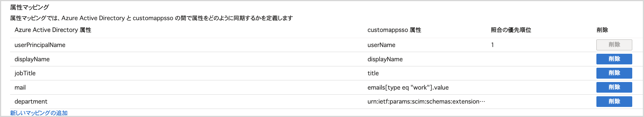Click the urn:ietf:params:scim target attribute cell
The height and width of the screenshot is (117, 644).
426,102
